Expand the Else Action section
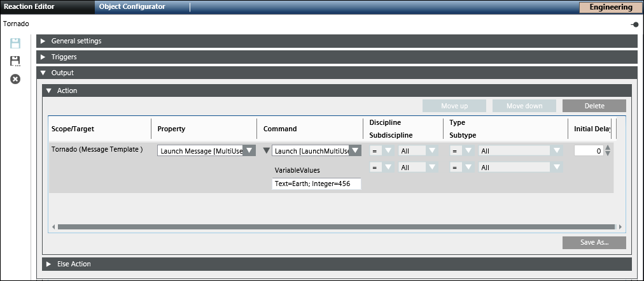The height and width of the screenshot is (281, 644). pyautogui.click(x=48, y=264)
